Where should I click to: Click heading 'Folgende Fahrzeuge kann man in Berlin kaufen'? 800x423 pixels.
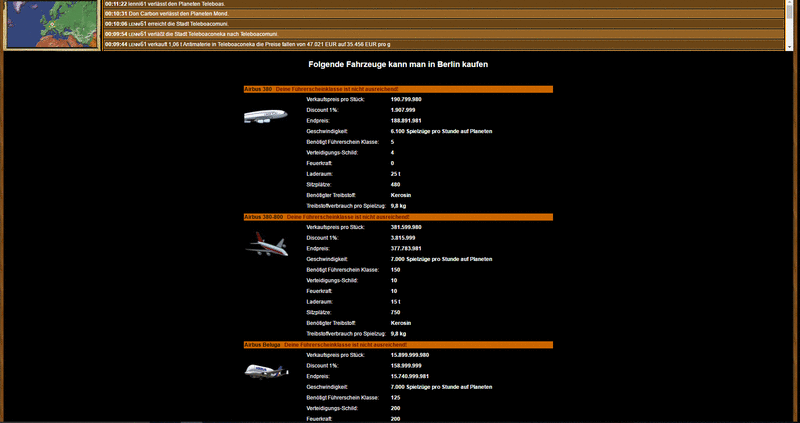coord(398,65)
